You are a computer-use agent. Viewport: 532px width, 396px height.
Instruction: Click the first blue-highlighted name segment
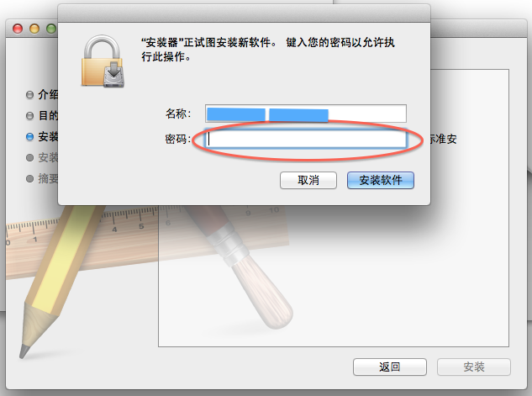click(236, 114)
